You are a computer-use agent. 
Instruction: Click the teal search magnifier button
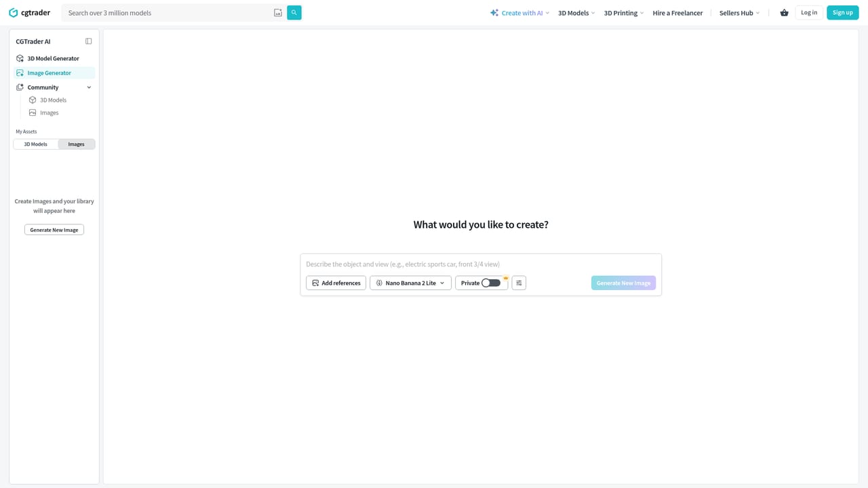point(294,12)
